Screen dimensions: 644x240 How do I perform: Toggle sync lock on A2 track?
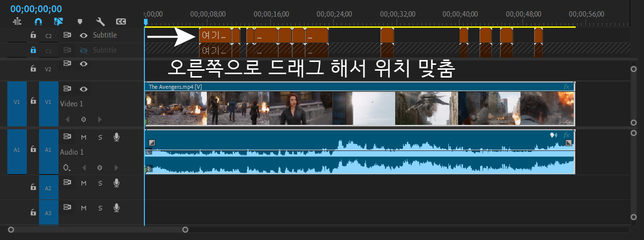tap(67, 182)
